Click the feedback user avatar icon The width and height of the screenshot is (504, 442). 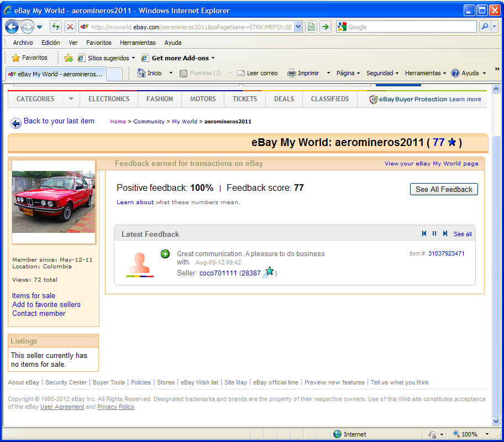click(x=140, y=265)
